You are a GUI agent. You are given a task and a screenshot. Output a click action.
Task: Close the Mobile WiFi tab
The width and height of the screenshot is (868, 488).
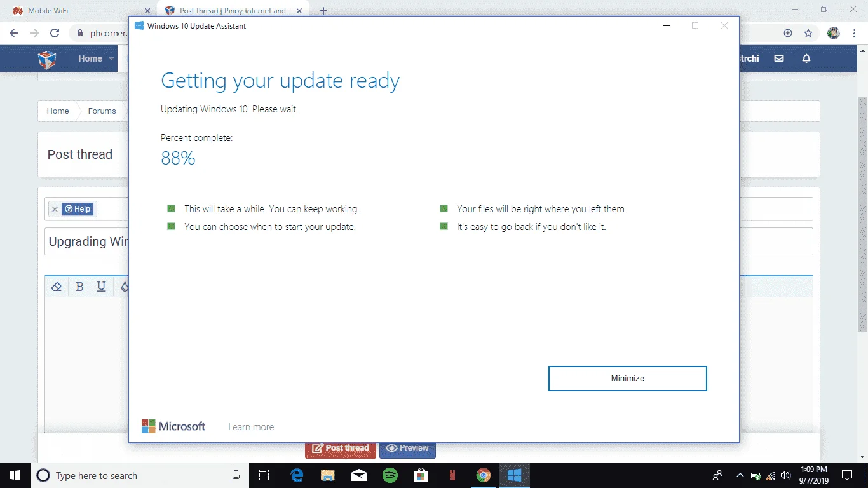(147, 11)
